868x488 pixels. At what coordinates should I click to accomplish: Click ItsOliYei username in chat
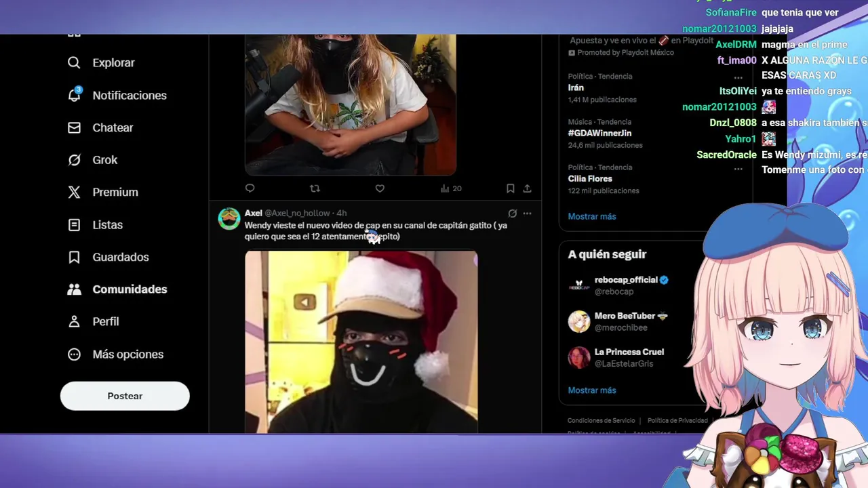738,91
